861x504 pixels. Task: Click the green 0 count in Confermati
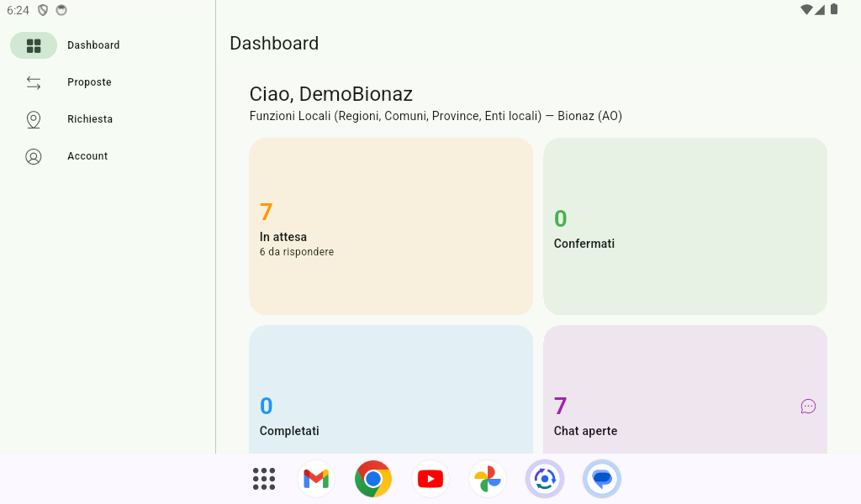pyautogui.click(x=561, y=219)
